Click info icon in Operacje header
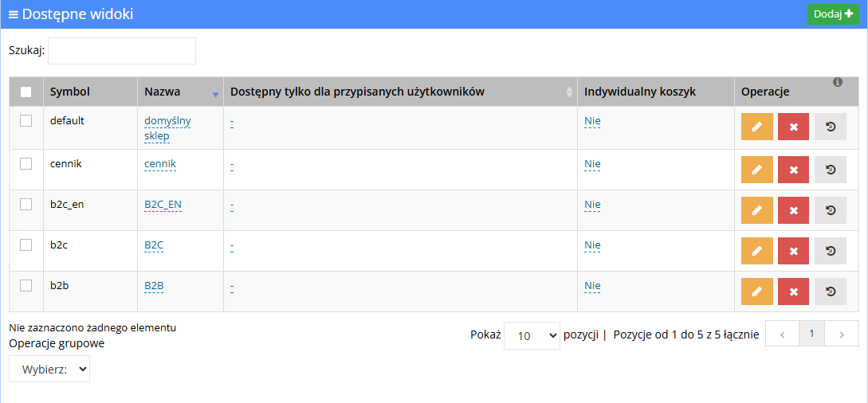This screenshot has width=868, height=403. coord(838,82)
